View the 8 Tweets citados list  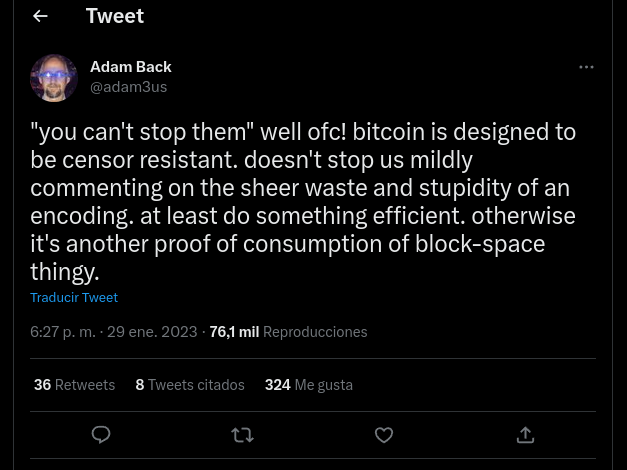coord(190,385)
